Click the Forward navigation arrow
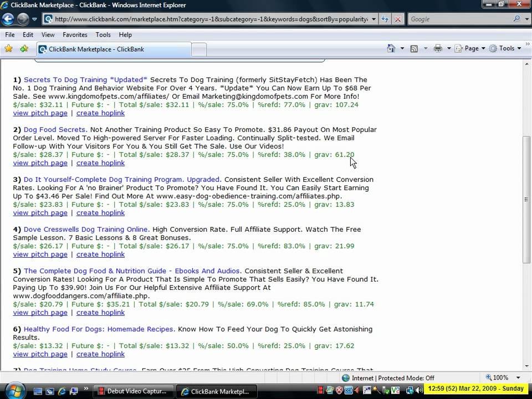The height and width of the screenshot is (399, 532). [x=23, y=19]
